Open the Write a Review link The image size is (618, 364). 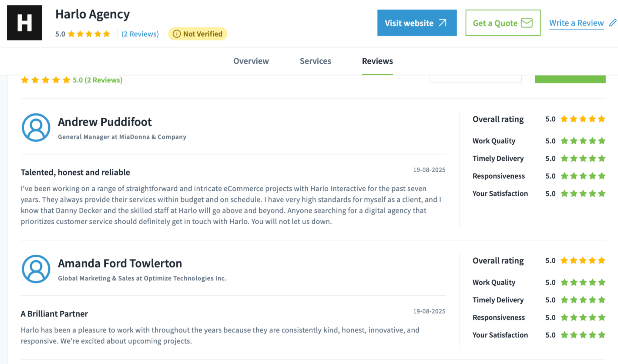[x=576, y=23]
